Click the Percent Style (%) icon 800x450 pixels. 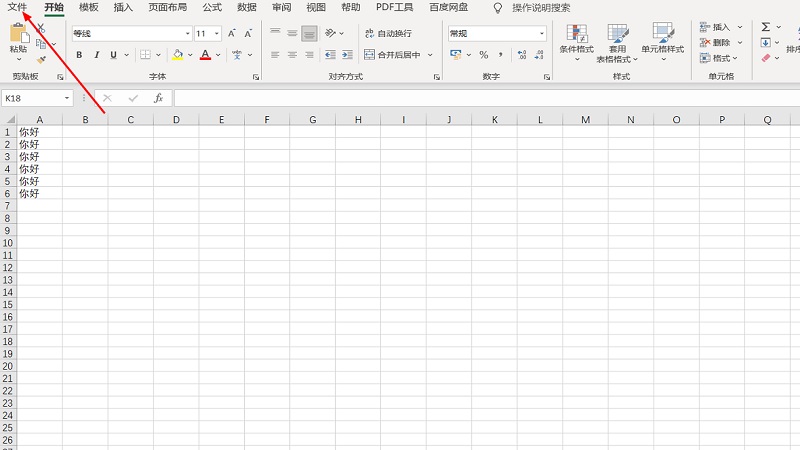[x=483, y=55]
